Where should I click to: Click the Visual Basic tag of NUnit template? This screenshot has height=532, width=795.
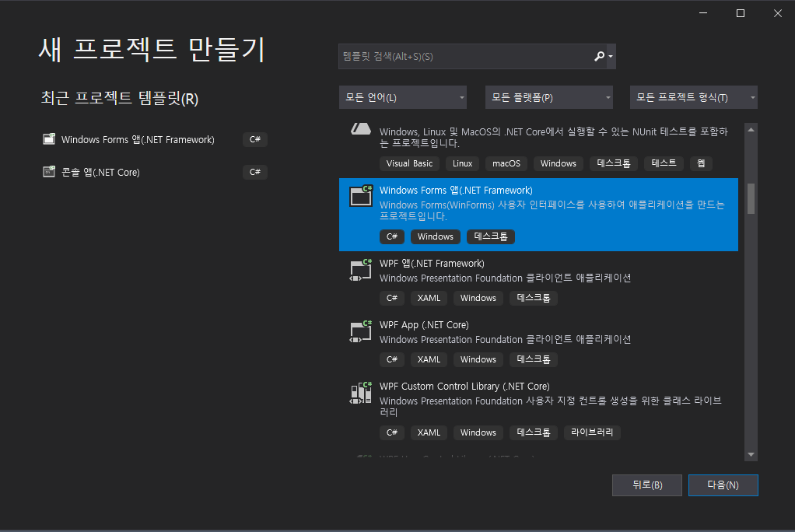click(x=409, y=163)
